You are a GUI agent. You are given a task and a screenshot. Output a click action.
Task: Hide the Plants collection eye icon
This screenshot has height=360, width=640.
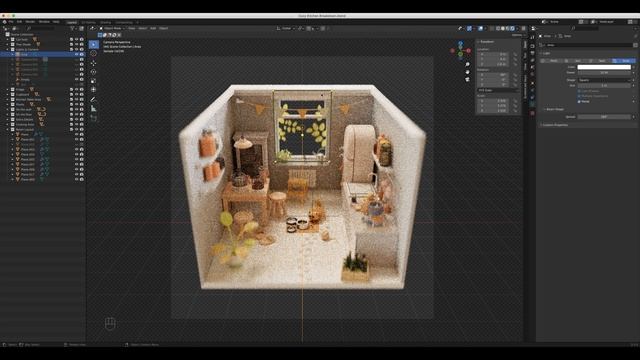click(76, 104)
